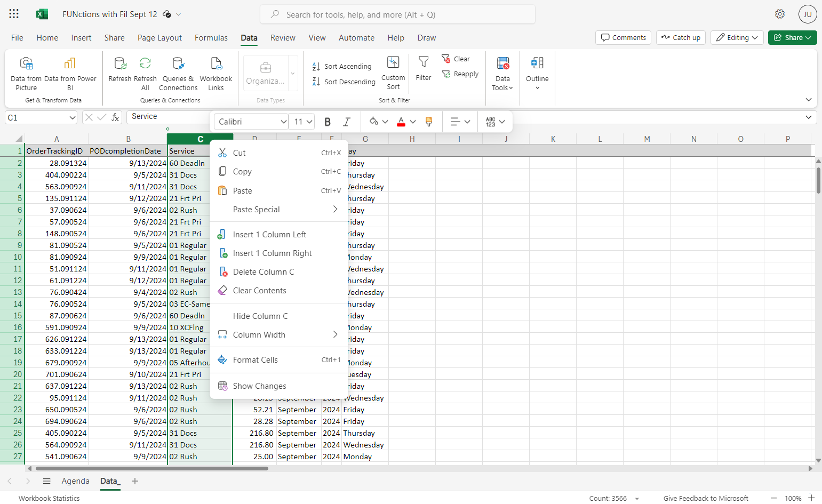Screen dimensions: 822x504
Task: Select Show Changes option
Action: coord(279,386)
